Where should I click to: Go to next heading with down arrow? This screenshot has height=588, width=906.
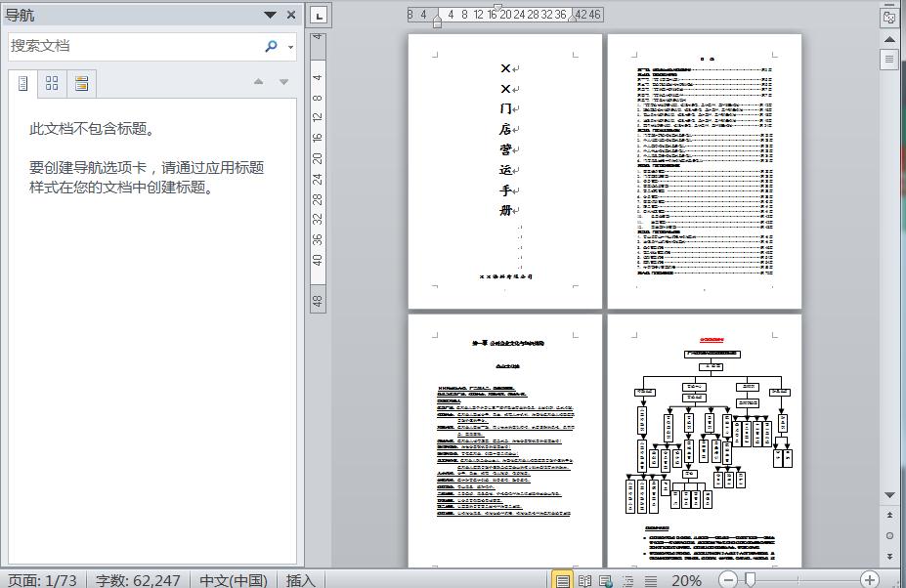point(283,81)
